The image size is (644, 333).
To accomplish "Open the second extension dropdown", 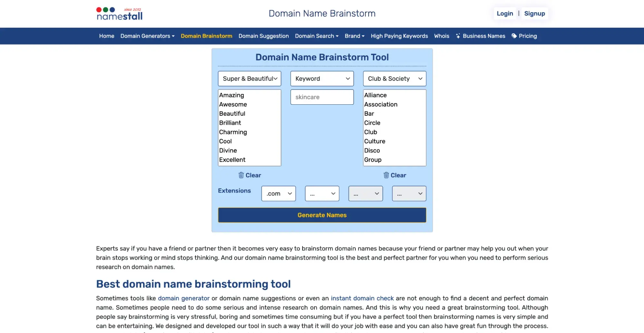I will (322, 194).
